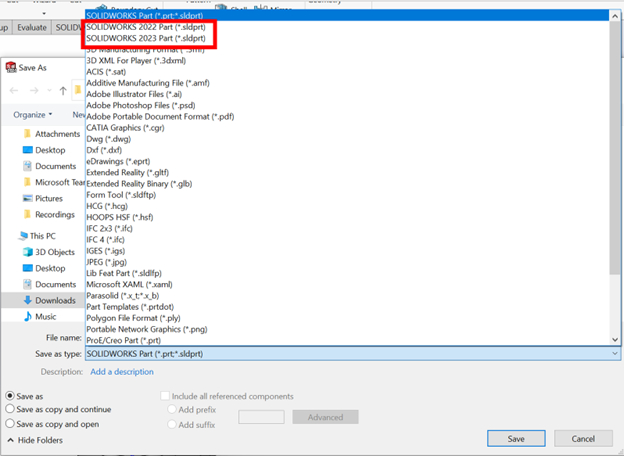This screenshot has height=456, width=624.
Task: Click the file type list scrollbar thumb
Action: [615, 147]
